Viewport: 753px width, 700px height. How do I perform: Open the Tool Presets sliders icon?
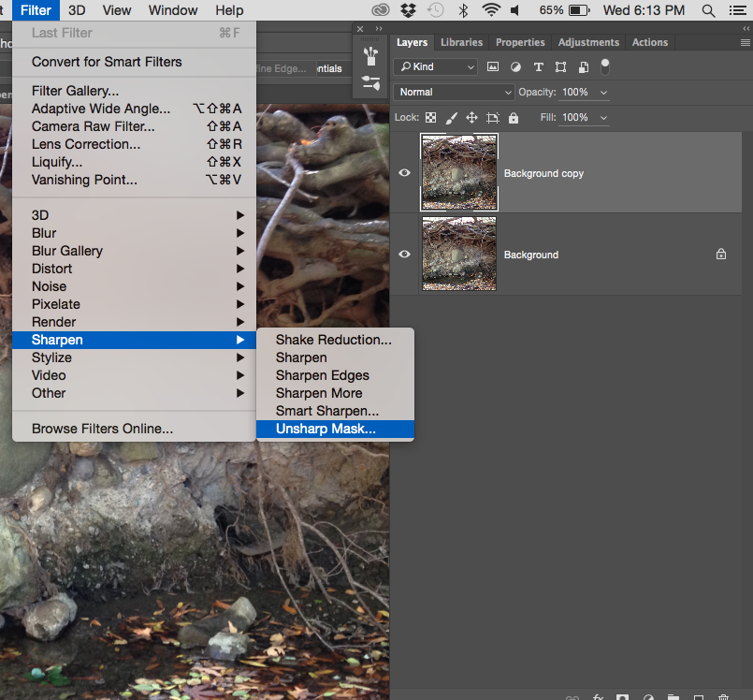click(370, 83)
